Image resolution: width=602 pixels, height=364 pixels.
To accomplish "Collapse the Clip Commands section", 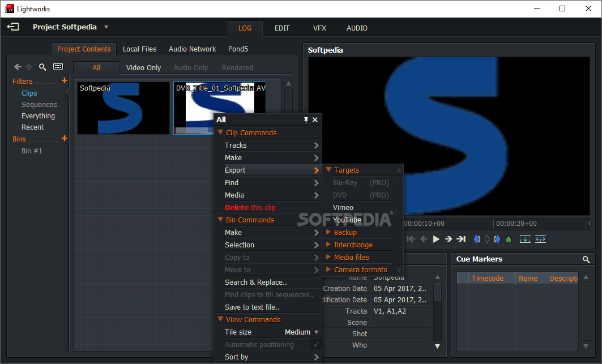I will (x=221, y=132).
